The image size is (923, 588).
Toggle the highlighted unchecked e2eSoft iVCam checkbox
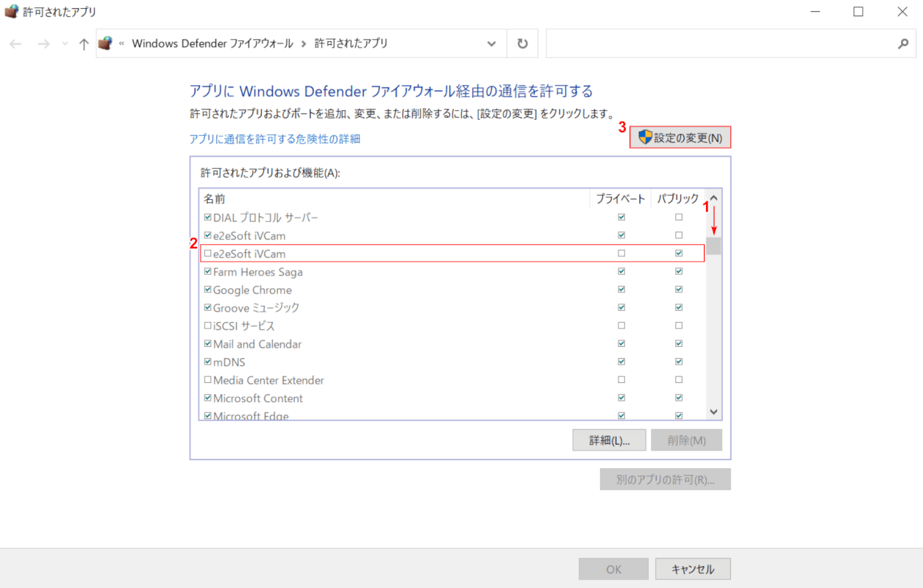click(x=207, y=254)
